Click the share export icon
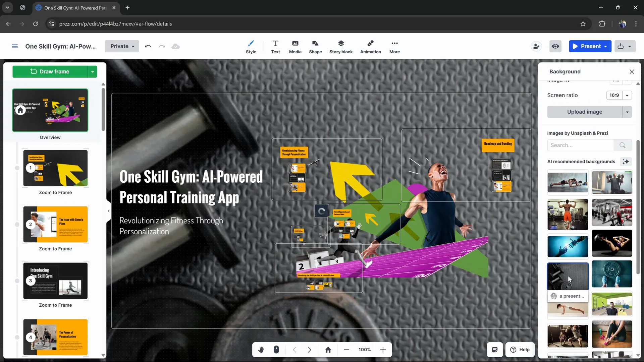 click(621, 46)
